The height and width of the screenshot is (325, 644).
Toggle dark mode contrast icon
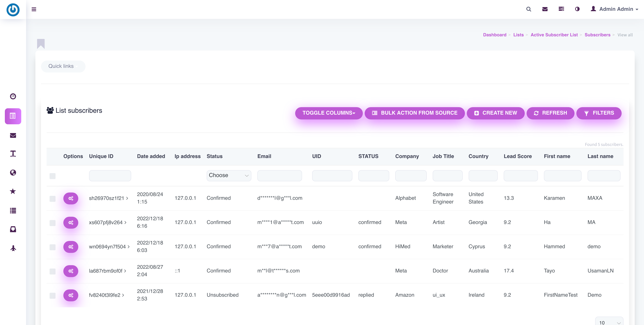(x=577, y=9)
